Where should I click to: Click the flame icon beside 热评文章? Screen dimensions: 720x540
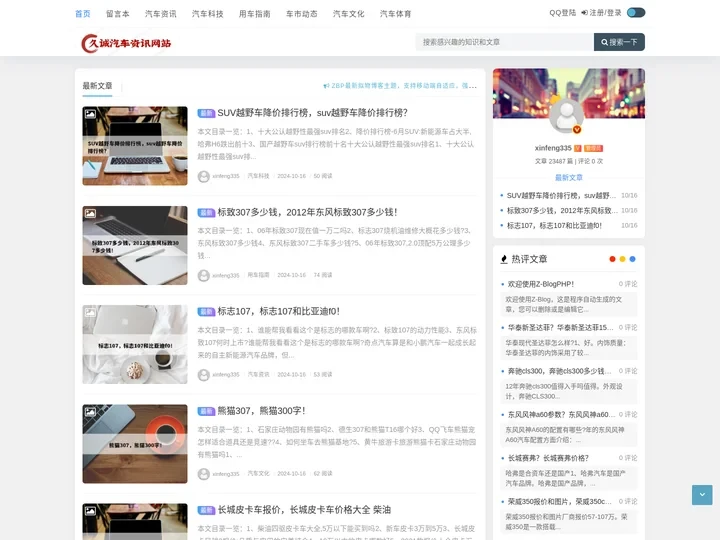click(504, 259)
